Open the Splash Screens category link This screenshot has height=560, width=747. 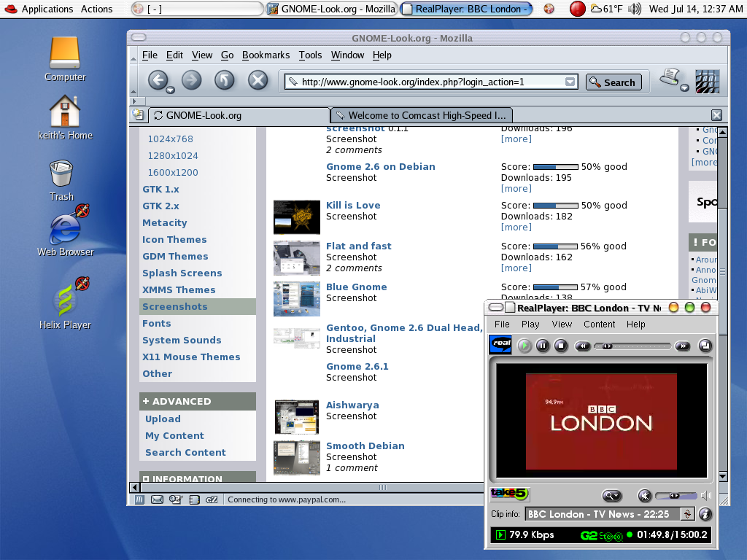(182, 273)
